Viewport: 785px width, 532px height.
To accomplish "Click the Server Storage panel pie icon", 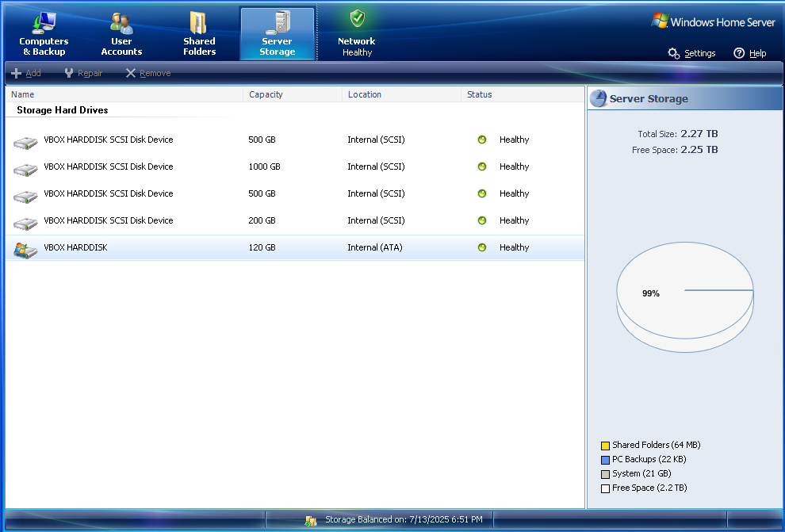I will (598, 98).
